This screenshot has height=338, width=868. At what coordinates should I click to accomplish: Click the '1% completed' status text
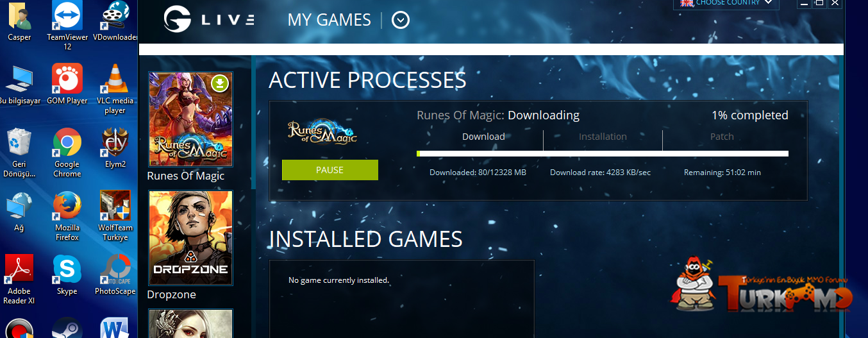[x=750, y=115]
